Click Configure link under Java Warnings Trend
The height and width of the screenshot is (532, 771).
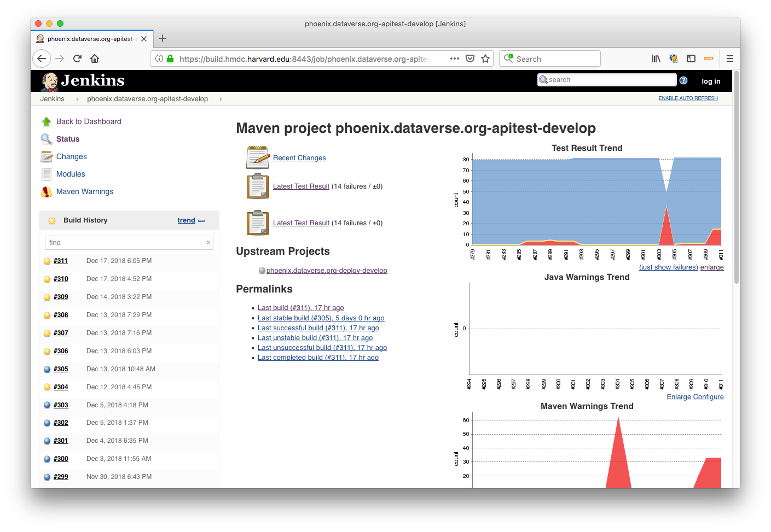pos(709,397)
